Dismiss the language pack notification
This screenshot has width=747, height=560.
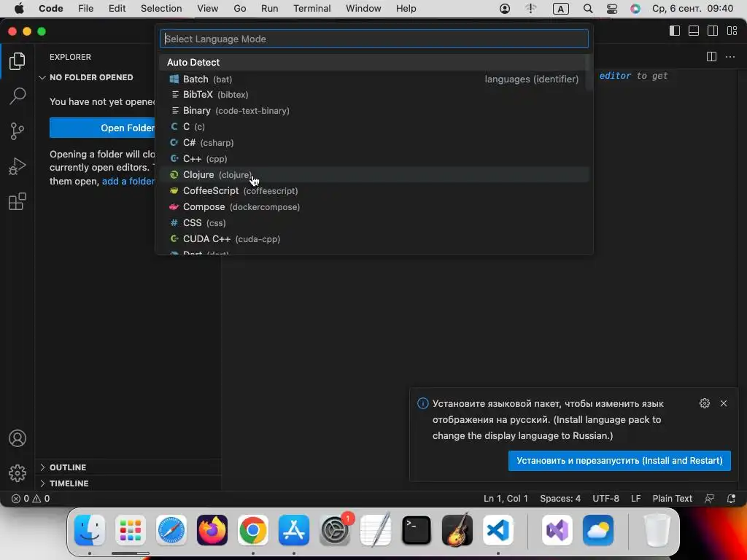pyautogui.click(x=724, y=403)
